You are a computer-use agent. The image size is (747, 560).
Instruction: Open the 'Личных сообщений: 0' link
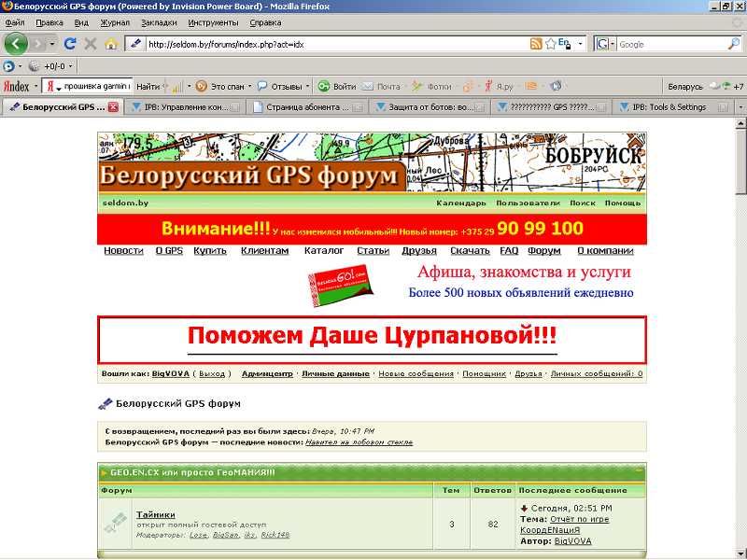point(597,374)
